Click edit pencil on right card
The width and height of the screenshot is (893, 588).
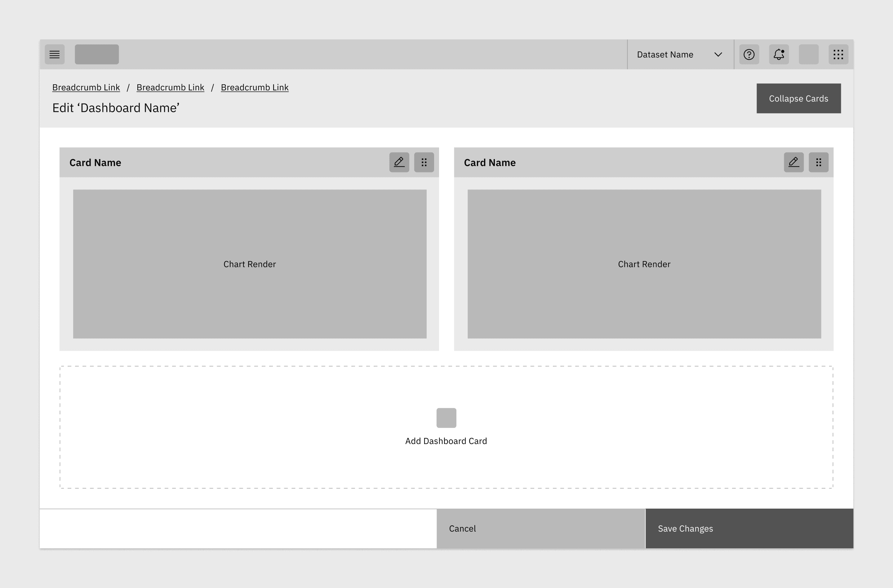(793, 162)
